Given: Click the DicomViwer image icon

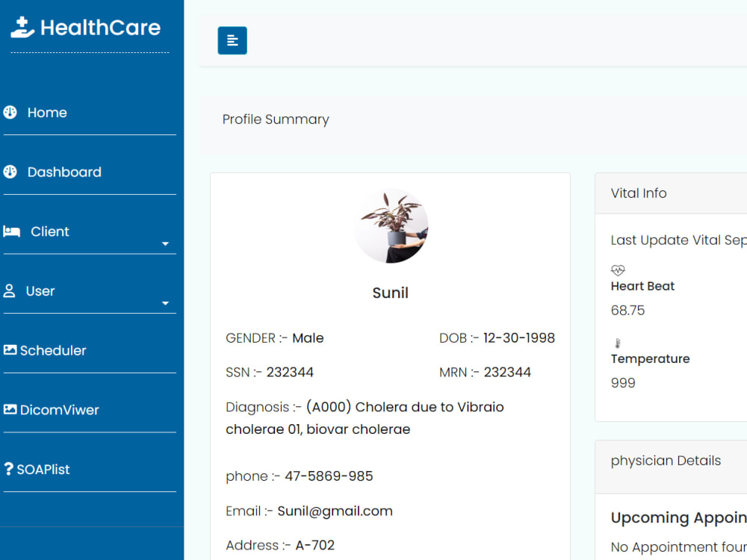Looking at the screenshot, I should 10,409.
